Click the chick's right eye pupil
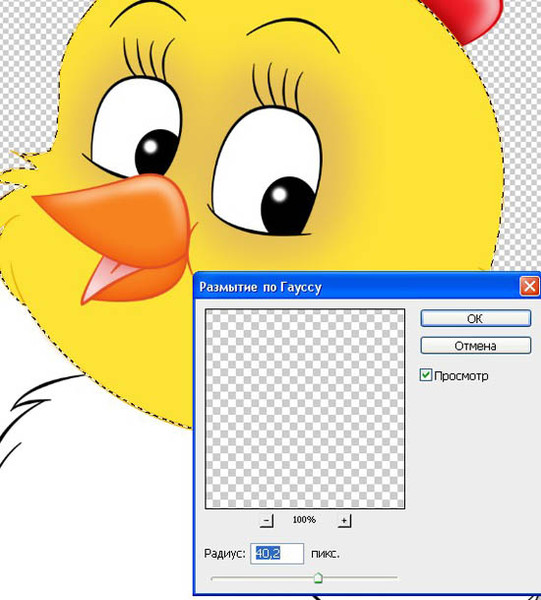541x600 pixels. (288, 205)
